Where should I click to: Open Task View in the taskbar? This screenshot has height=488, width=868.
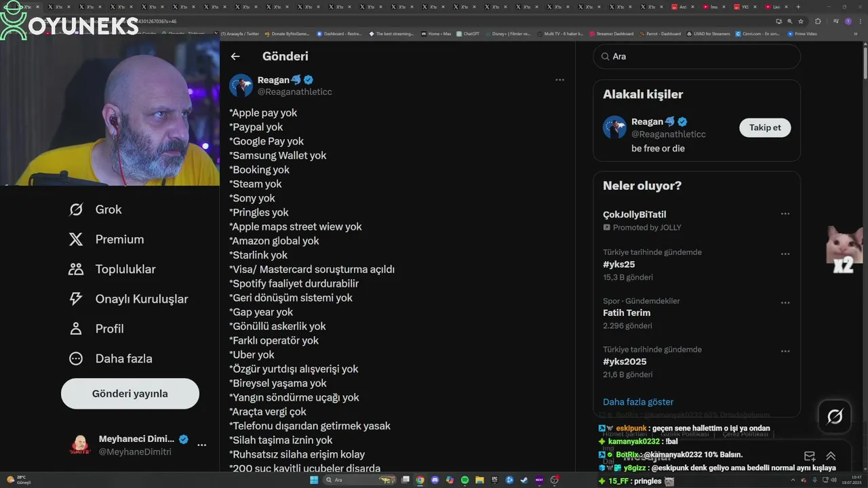tap(405, 480)
